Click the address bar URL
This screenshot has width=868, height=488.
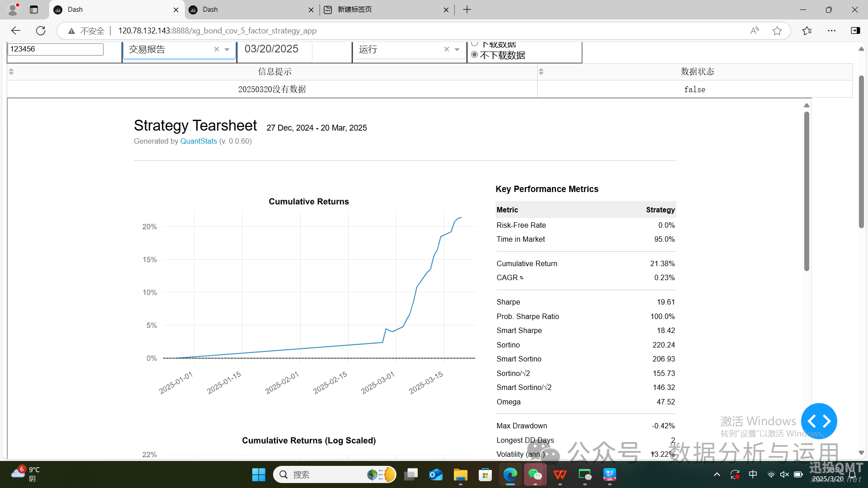[217, 31]
